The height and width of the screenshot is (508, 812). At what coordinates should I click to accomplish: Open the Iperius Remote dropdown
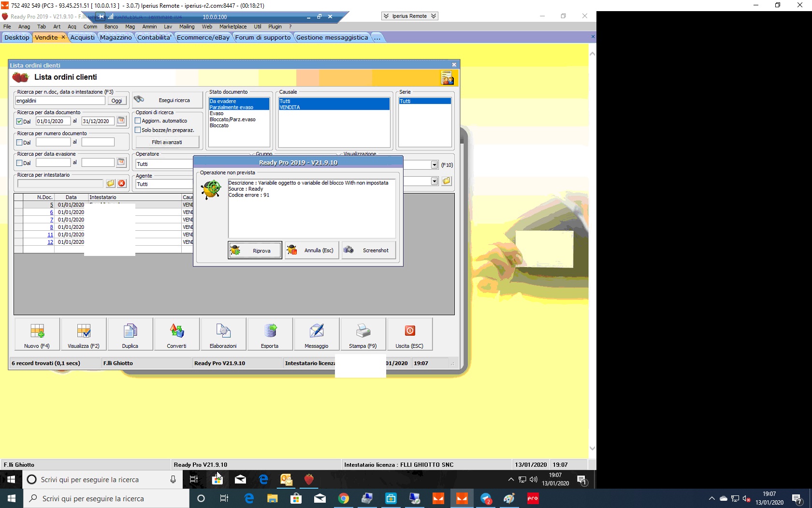coord(410,16)
